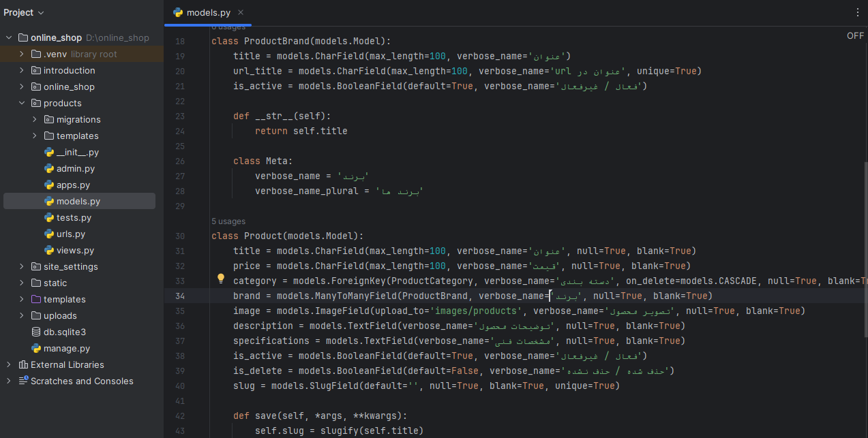868x438 pixels.
Task: Click the '5 usages' hint above Product class
Action: click(228, 221)
